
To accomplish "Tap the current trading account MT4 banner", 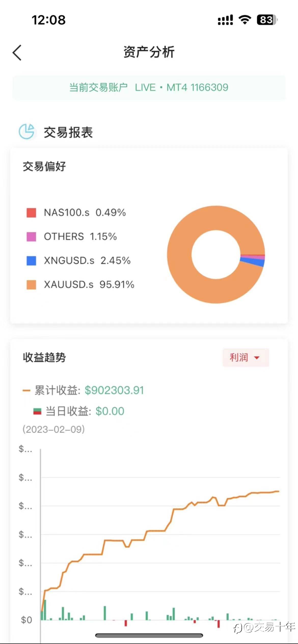I will (x=149, y=87).
